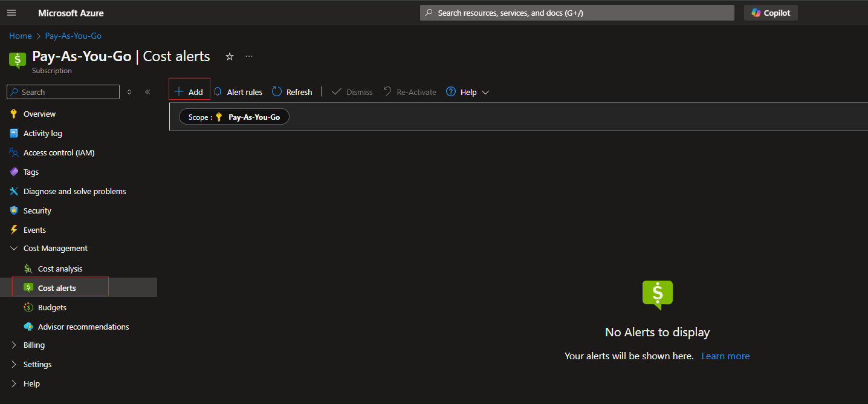Click the search magnifier in the top bar
Screen dimensions: 868x404
click(x=429, y=13)
